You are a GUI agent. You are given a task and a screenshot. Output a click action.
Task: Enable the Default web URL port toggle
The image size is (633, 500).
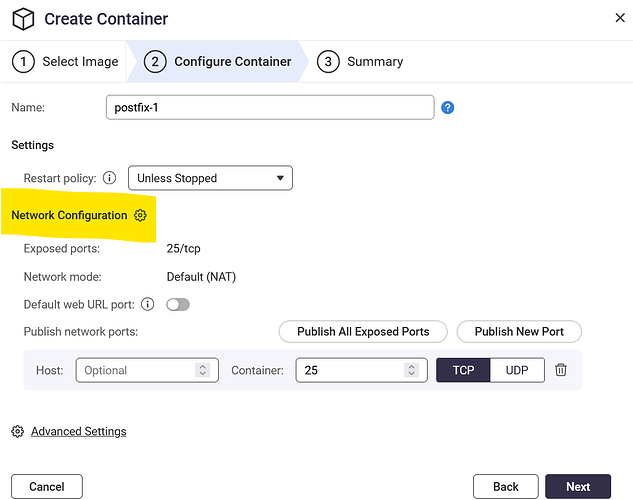178,304
